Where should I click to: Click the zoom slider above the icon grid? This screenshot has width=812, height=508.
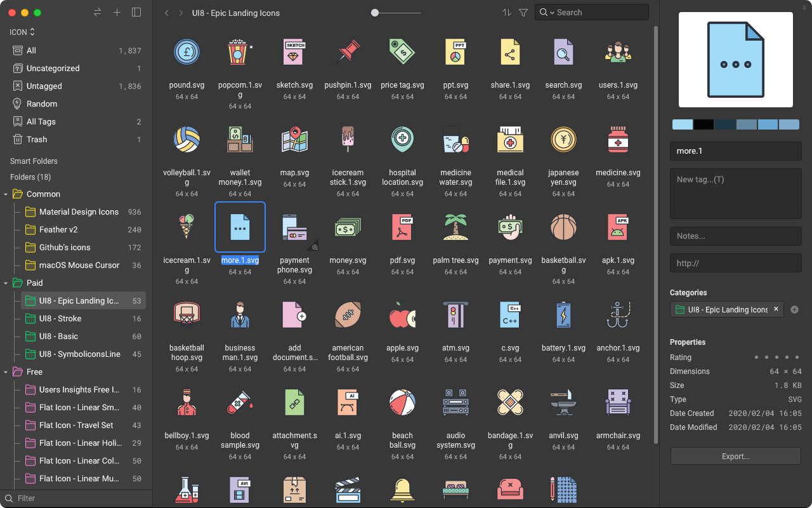[375, 11]
